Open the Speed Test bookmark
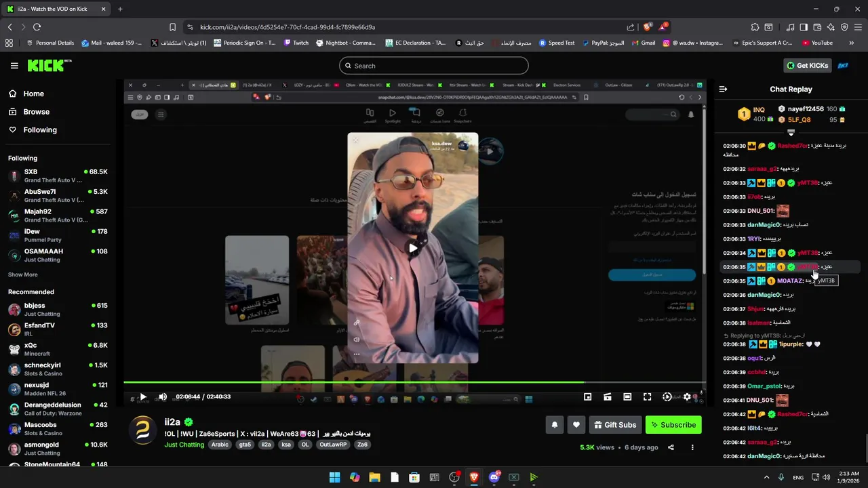The width and height of the screenshot is (868, 488). tap(556, 43)
